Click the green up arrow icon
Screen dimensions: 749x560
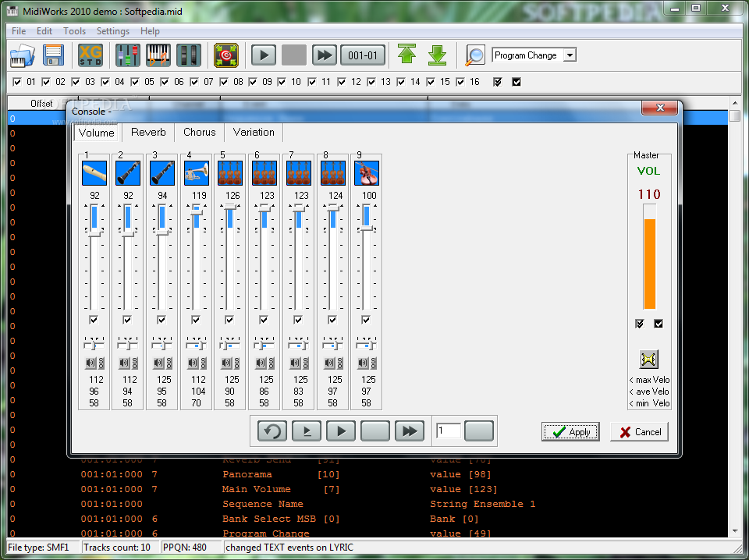point(406,55)
